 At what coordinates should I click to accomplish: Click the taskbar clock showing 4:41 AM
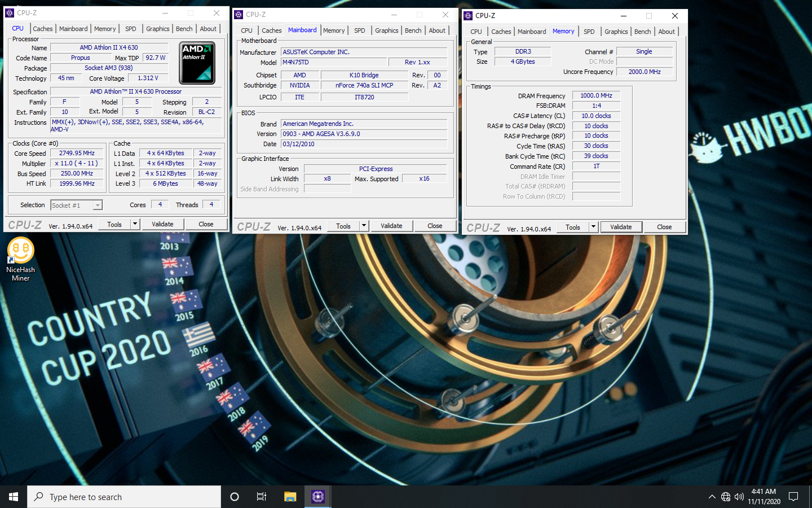764,497
